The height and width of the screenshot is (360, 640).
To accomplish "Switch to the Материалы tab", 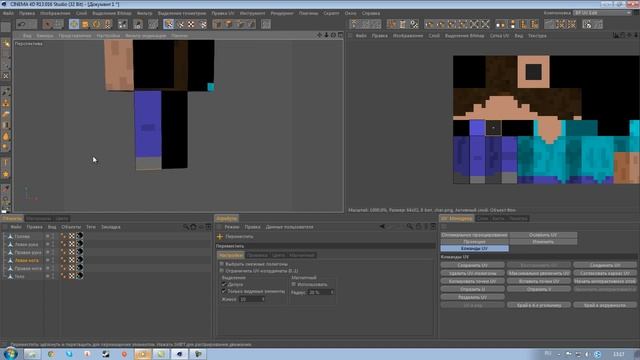I will (39, 218).
